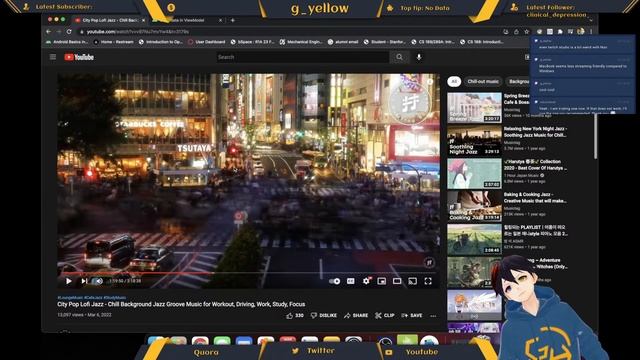Reload the page with refresh icon
Screen dimensions: 640x360
pyautogui.click(x=69, y=31)
